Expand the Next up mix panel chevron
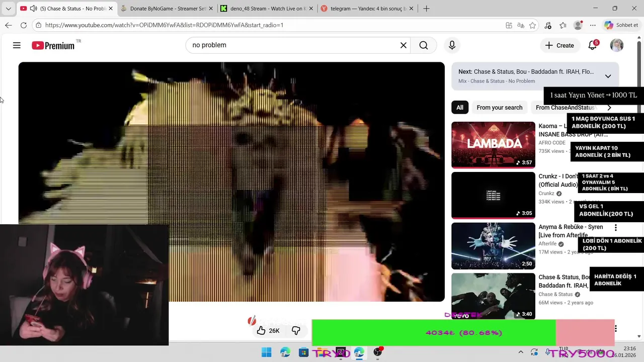This screenshot has width=644, height=362. click(x=608, y=76)
